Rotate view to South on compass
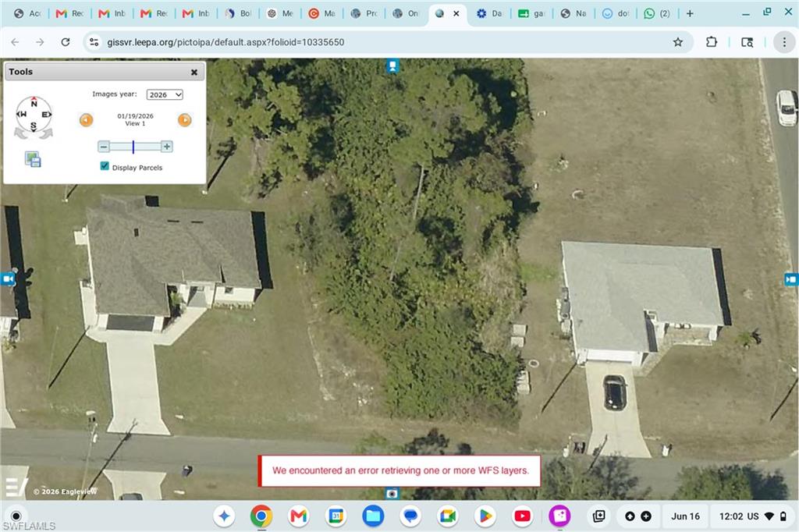This screenshot has width=799, height=532. click(34, 126)
